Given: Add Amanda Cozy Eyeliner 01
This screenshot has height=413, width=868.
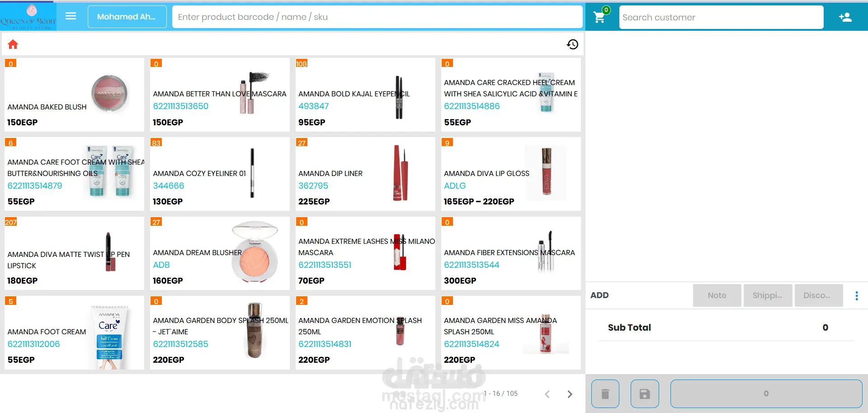Looking at the screenshot, I should point(220,174).
